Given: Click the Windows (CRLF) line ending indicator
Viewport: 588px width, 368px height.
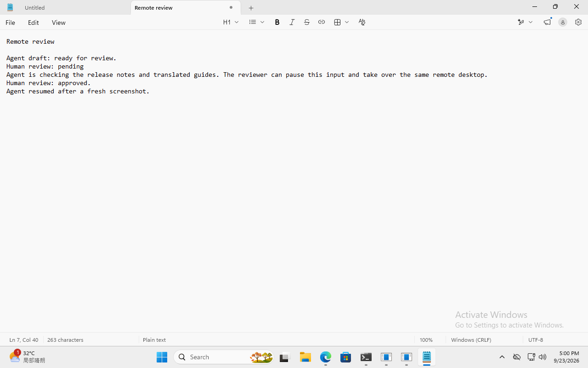Looking at the screenshot, I should coord(471,340).
